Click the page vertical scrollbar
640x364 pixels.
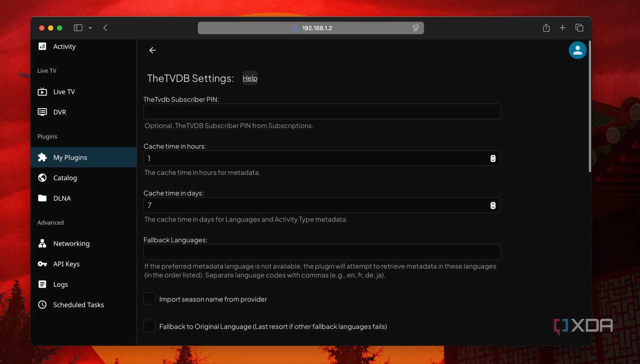(x=589, y=106)
